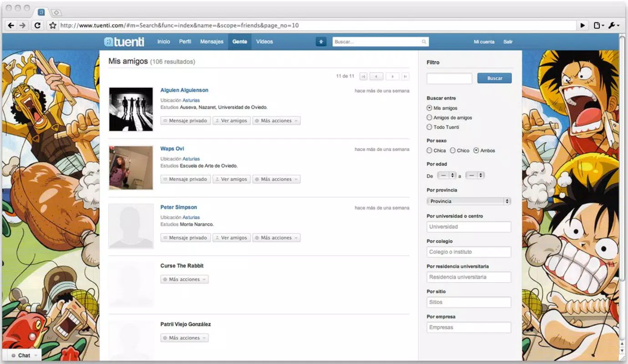Open the Provincia dropdown
The image size is (628, 364).
(x=469, y=201)
